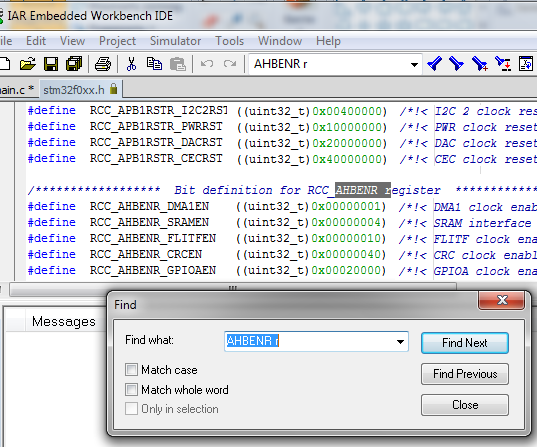Viewport: 538px width, 447px height.
Task: Click the Save All toolbar icon
Action: tap(74, 64)
